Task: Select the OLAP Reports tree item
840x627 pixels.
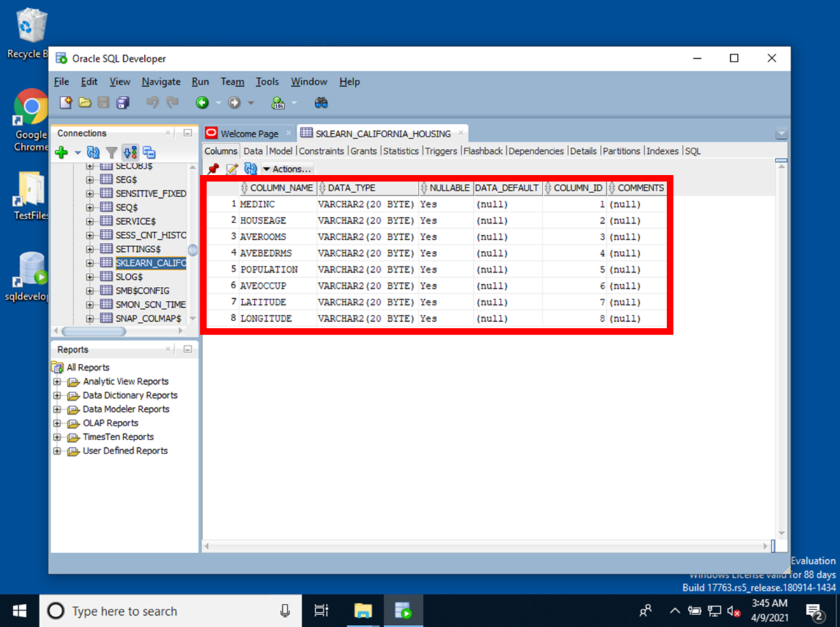Action: pos(111,423)
